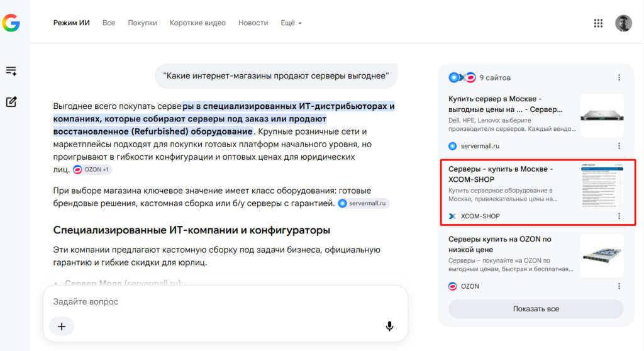Viewport: 644px width, 351px height.
Task: Click the OZON favicon in sources list
Action: pos(453,286)
